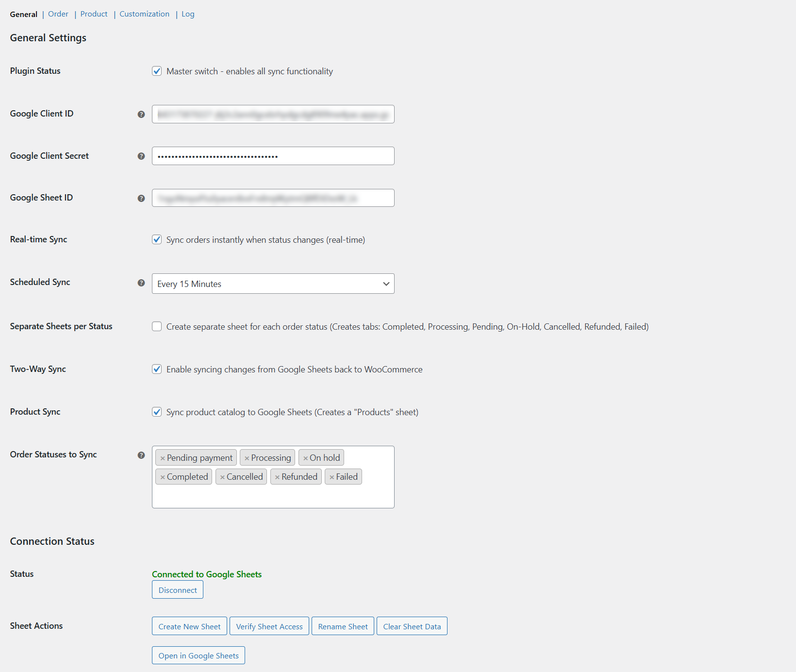Image resolution: width=796 pixels, height=672 pixels.
Task: Uncheck the Two-Way Sync option
Action: pyautogui.click(x=157, y=369)
